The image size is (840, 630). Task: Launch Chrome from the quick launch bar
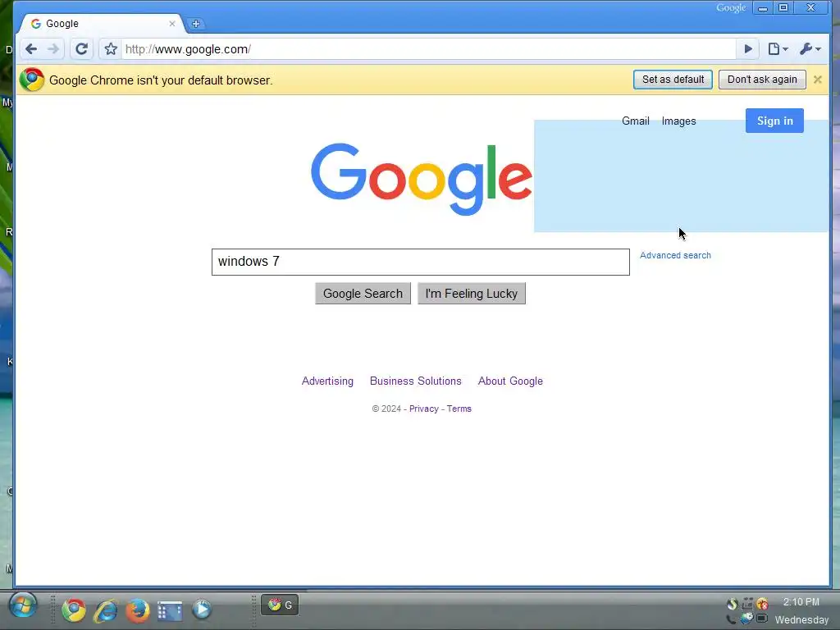click(x=73, y=609)
